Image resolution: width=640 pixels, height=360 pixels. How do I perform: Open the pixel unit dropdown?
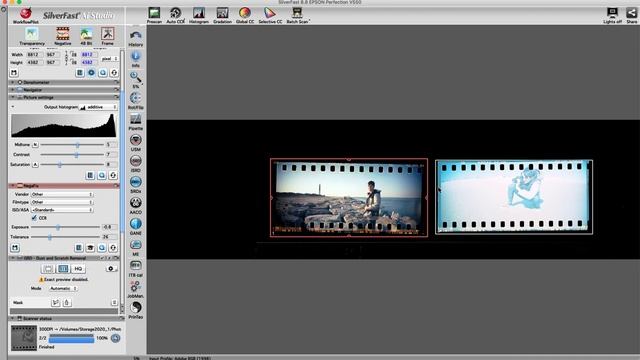pyautogui.click(x=109, y=59)
